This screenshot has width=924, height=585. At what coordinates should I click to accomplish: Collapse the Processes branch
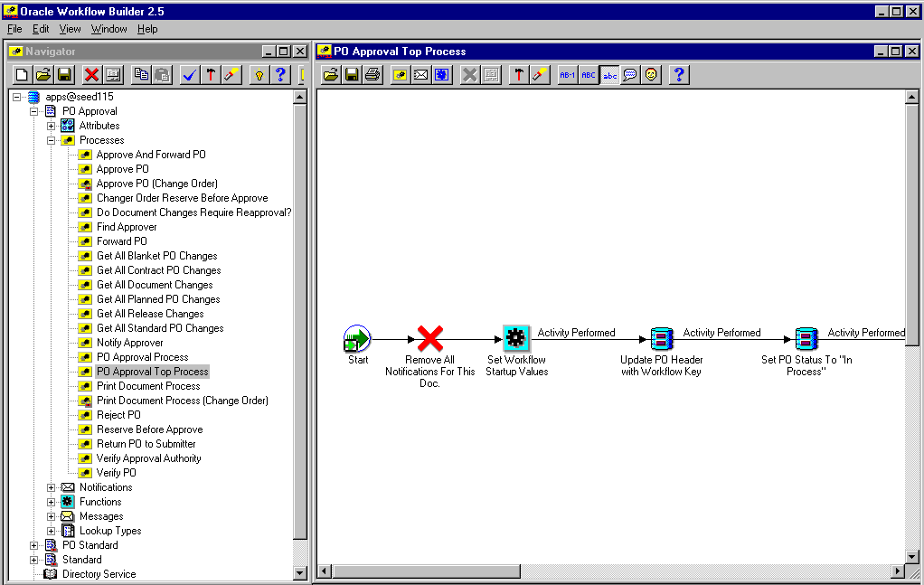click(52, 140)
